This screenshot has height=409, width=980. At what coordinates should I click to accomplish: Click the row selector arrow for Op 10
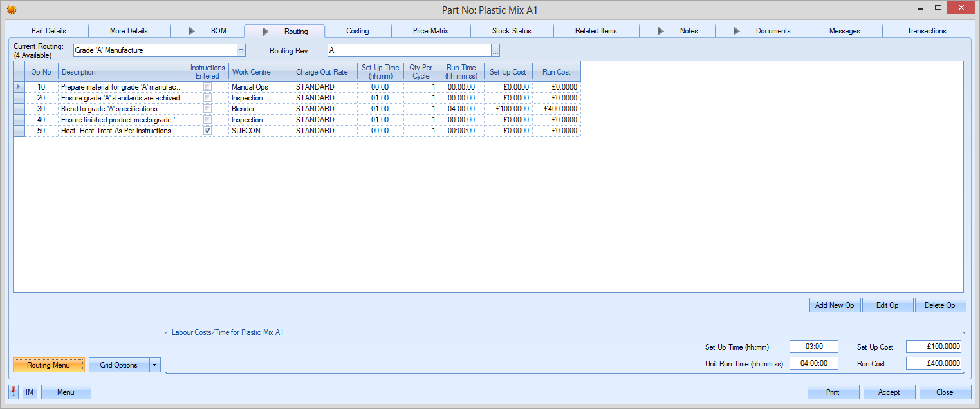coord(18,87)
